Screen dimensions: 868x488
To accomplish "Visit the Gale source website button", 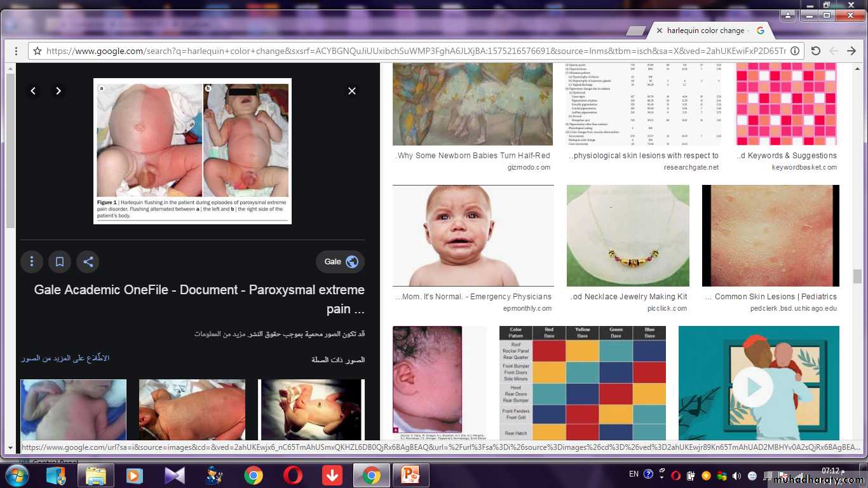I will tap(341, 261).
